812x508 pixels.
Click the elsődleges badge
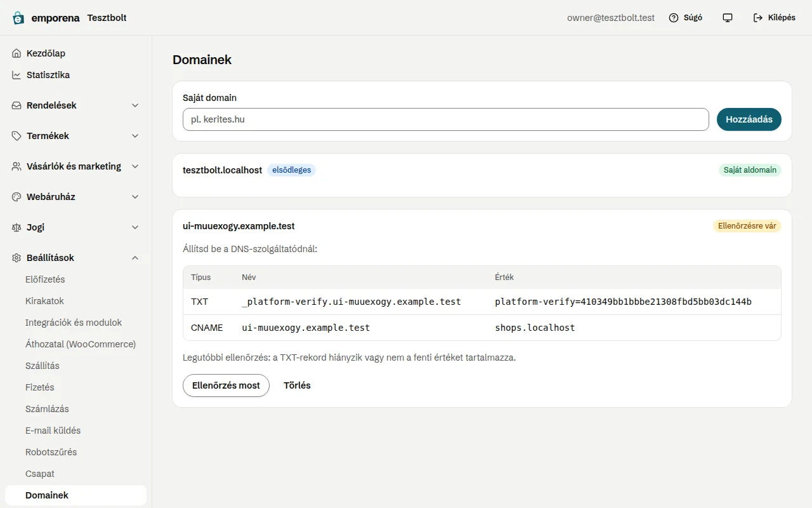[x=291, y=170]
